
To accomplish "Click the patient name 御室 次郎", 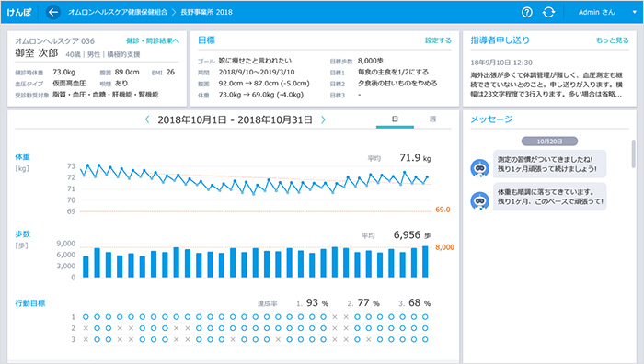I will click(37, 53).
